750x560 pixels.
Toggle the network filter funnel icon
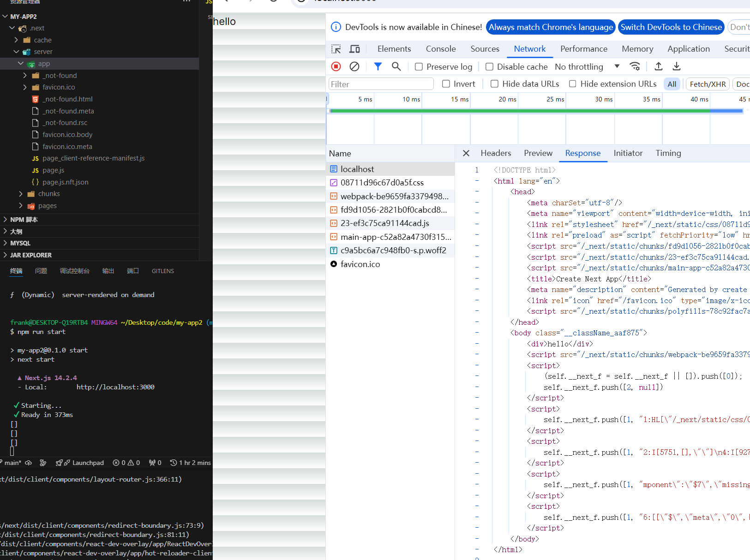(x=378, y=66)
